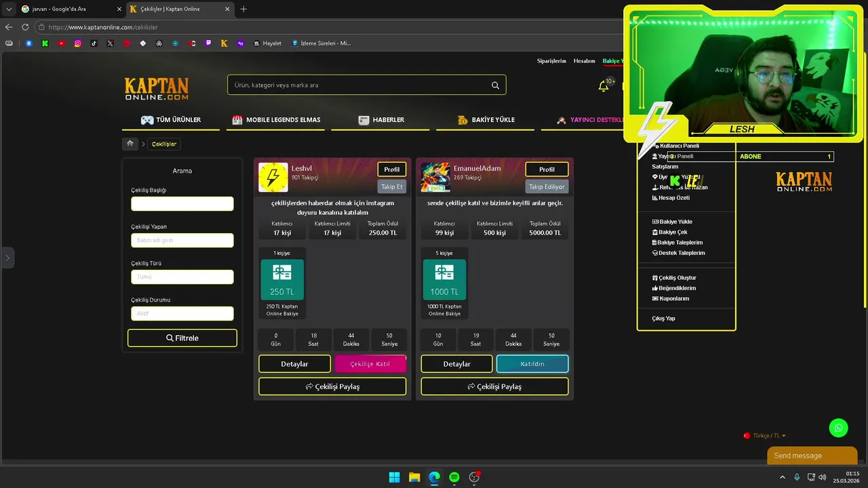The height and width of the screenshot is (488, 868).
Task: Open Türkçe / TL language selector
Action: tap(765, 436)
